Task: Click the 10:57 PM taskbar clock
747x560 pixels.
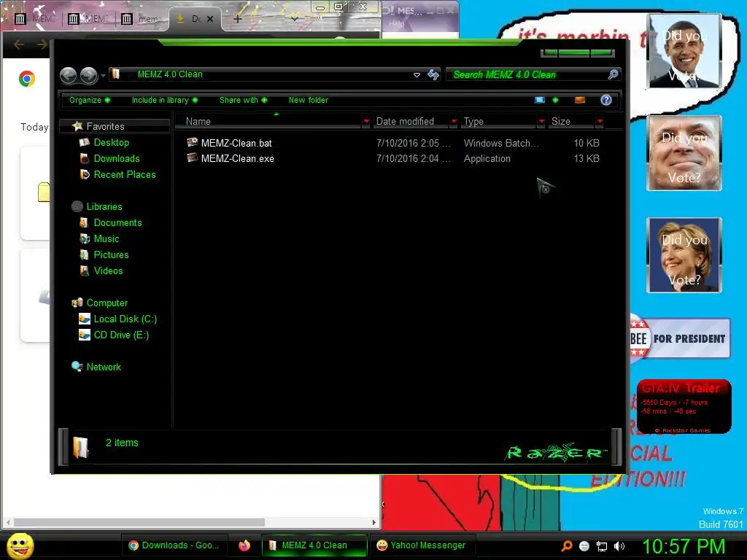Action: (684, 546)
